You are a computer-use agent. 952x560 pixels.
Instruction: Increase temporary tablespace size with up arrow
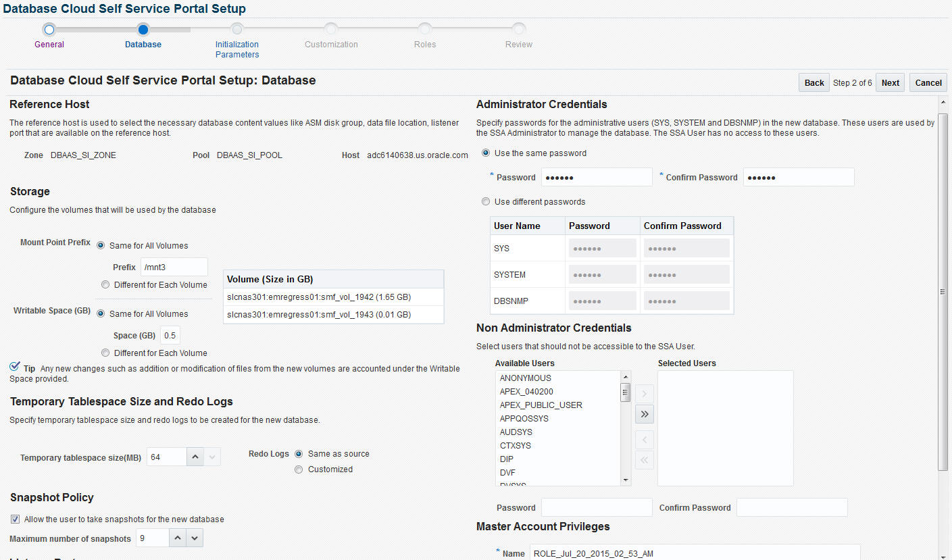point(195,457)
